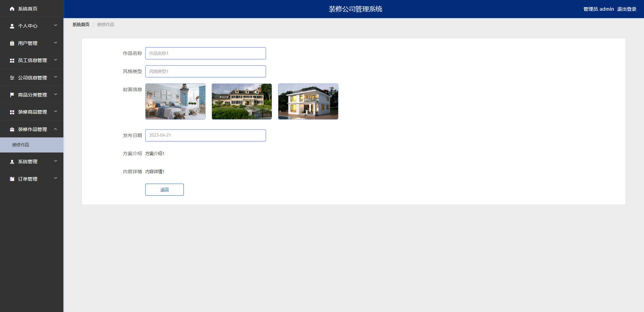This screenshot has height=312, width=644.
Task: Click the 风格类型 input field
Action: [206, 71]
